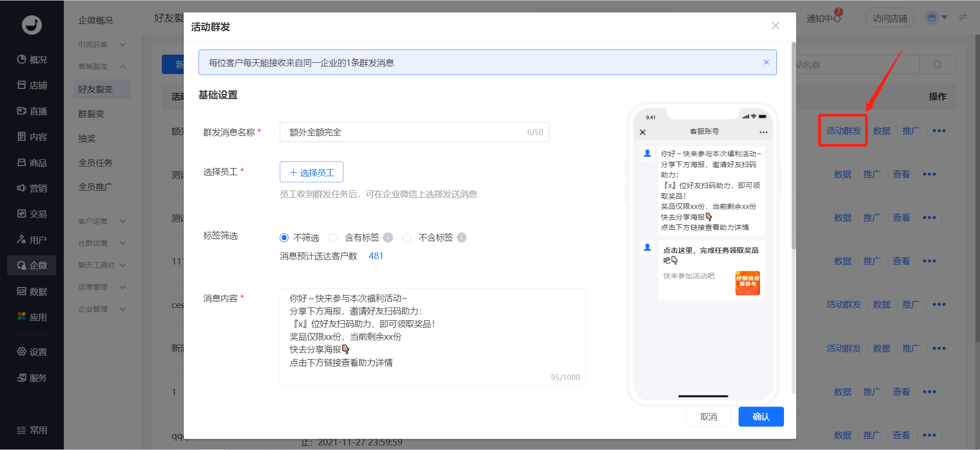Open 企微概况 menu item
Screen dimensions: 980x450
(95, 20)
